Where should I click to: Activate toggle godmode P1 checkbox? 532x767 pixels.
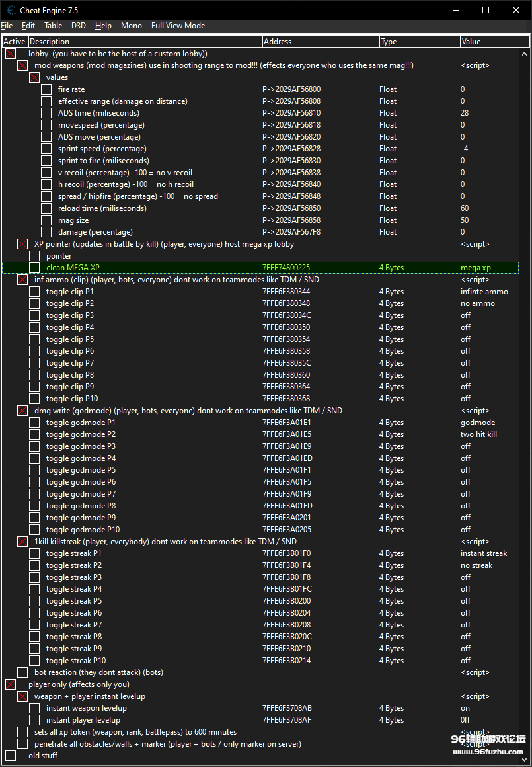click(34, 423)
